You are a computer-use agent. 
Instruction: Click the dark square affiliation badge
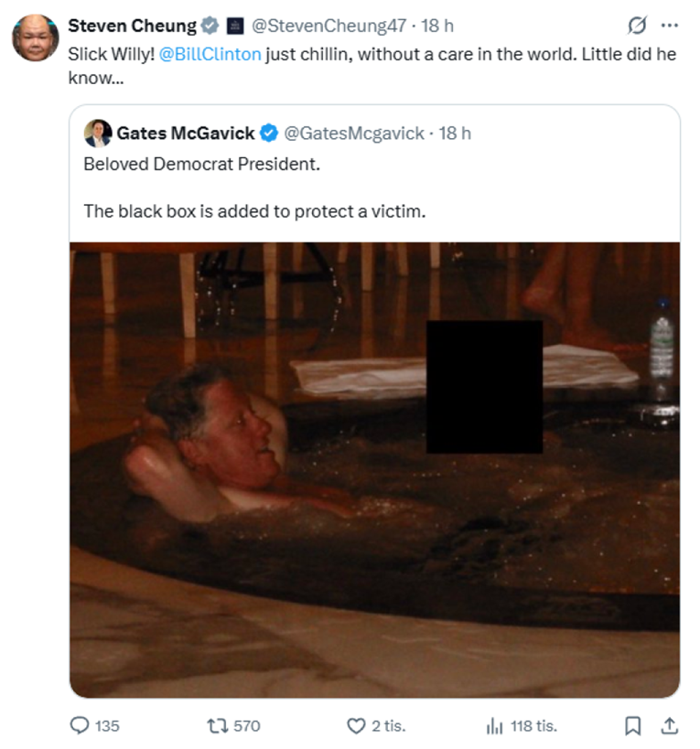(234, 26)
